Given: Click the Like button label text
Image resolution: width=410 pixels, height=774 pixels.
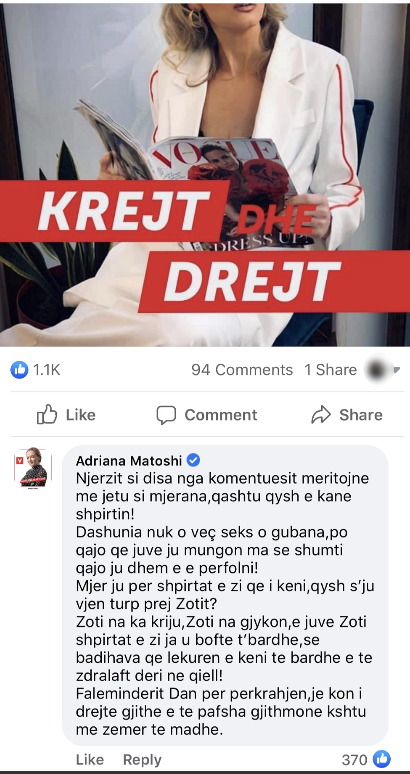Looking at the screenshot, I should pos(80,415).
